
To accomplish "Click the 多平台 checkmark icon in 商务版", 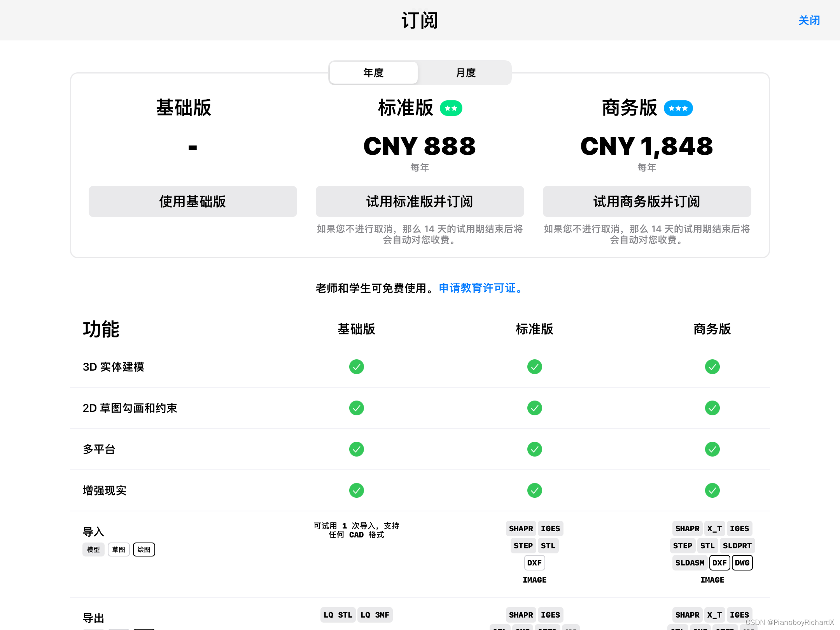I will tap(712, 449).
